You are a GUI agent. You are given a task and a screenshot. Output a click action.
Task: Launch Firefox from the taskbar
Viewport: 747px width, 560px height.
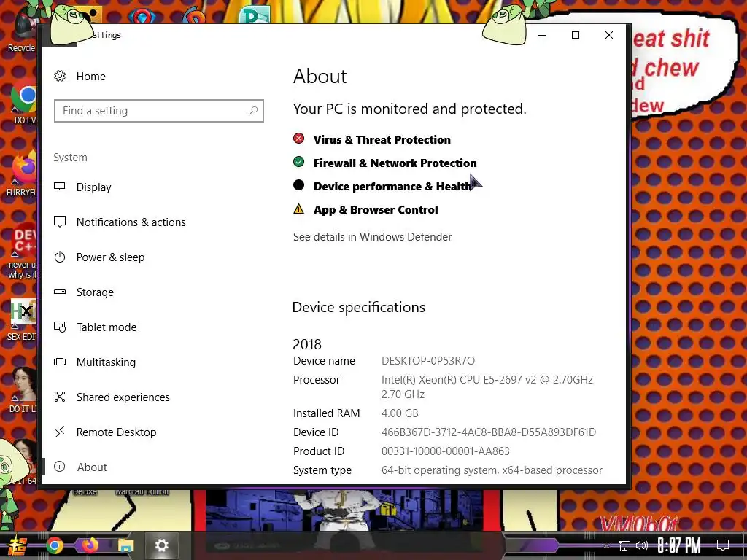[x=90, y=545]
